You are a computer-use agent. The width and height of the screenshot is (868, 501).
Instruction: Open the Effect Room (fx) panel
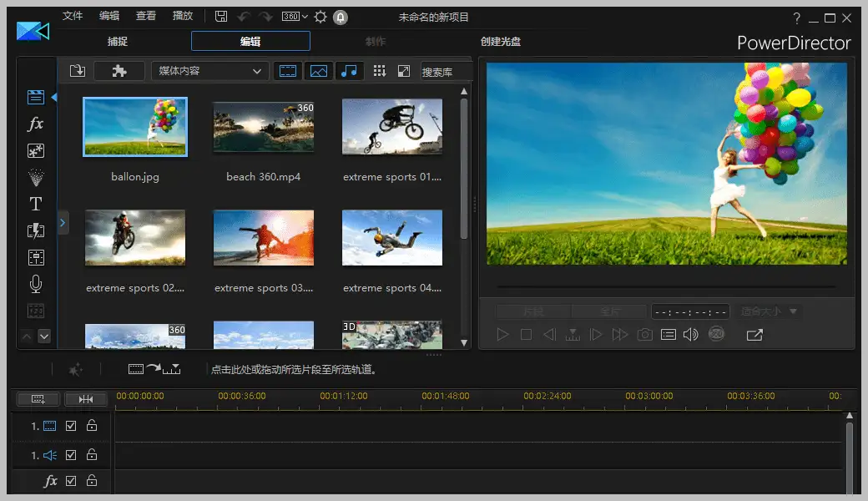click(35, 124)
